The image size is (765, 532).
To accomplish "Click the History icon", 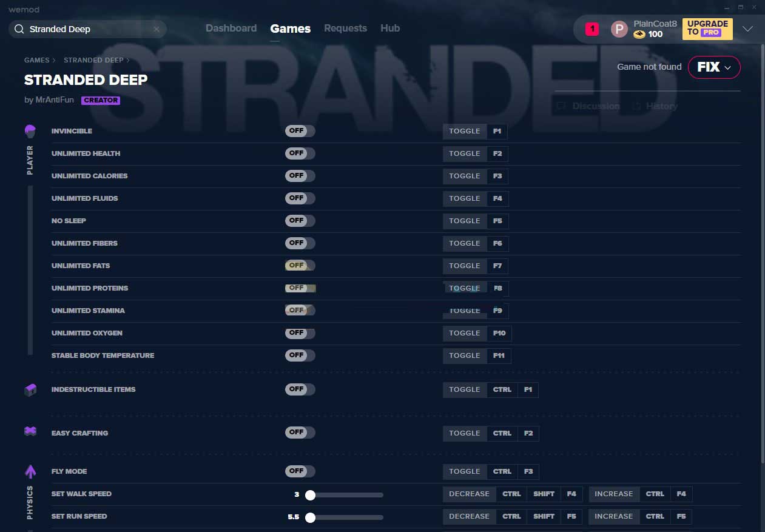I will click(636, 106).
